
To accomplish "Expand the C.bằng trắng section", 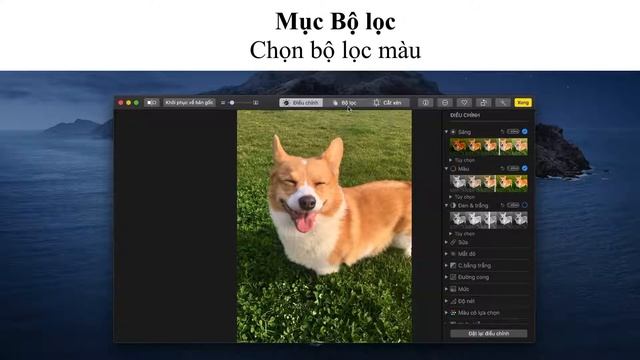I will [447, 265].
